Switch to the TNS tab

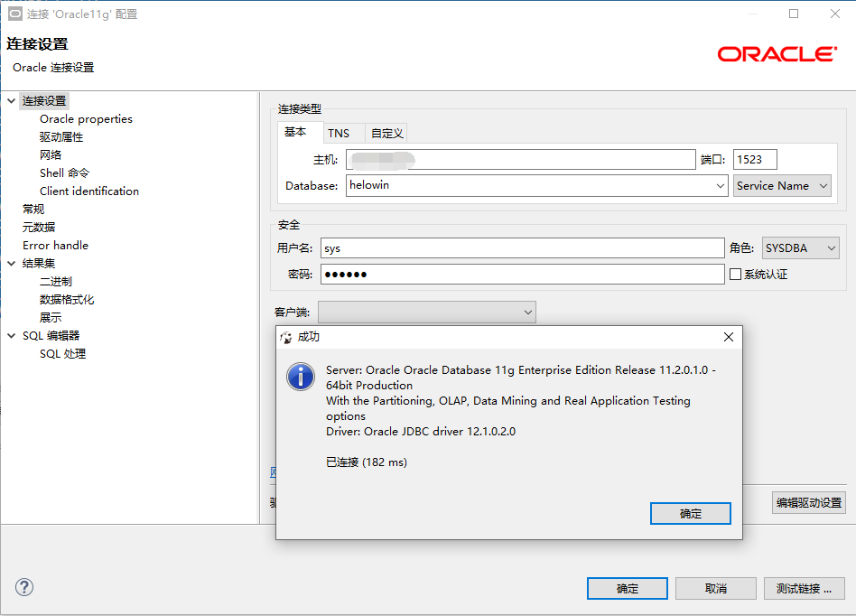[339, 133]
